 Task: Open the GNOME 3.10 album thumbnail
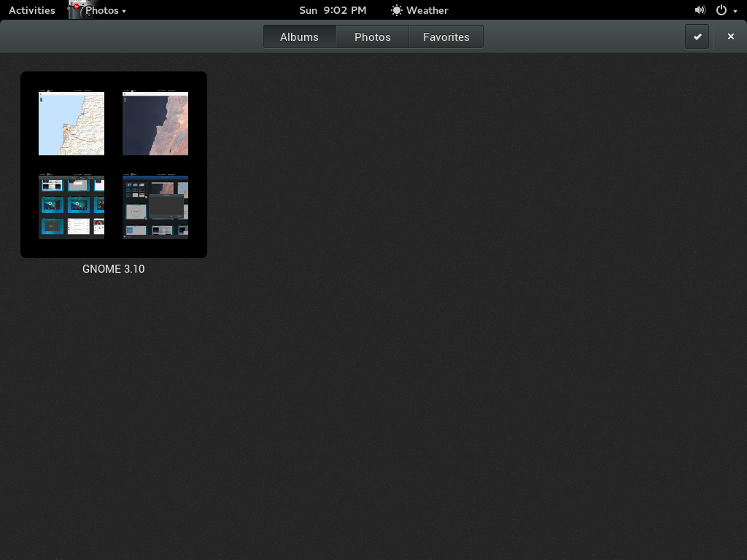click(x=114, y=165)
